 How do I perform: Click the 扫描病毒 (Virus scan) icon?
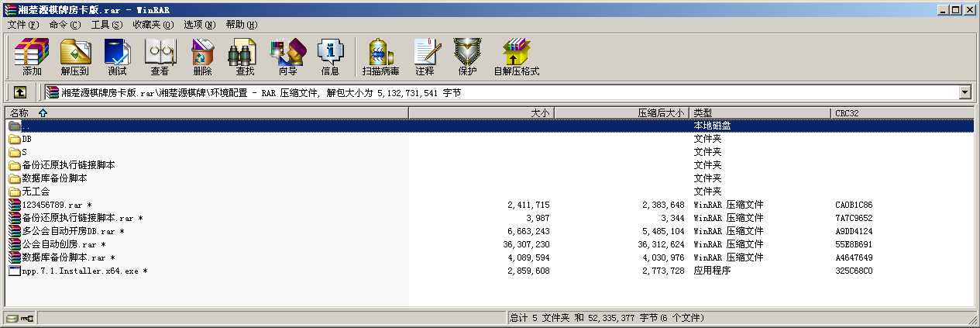[x=380, y=52]
